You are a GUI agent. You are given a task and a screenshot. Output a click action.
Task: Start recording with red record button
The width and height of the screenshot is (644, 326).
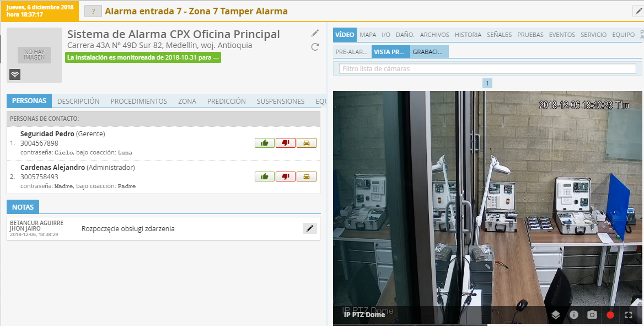610,315
